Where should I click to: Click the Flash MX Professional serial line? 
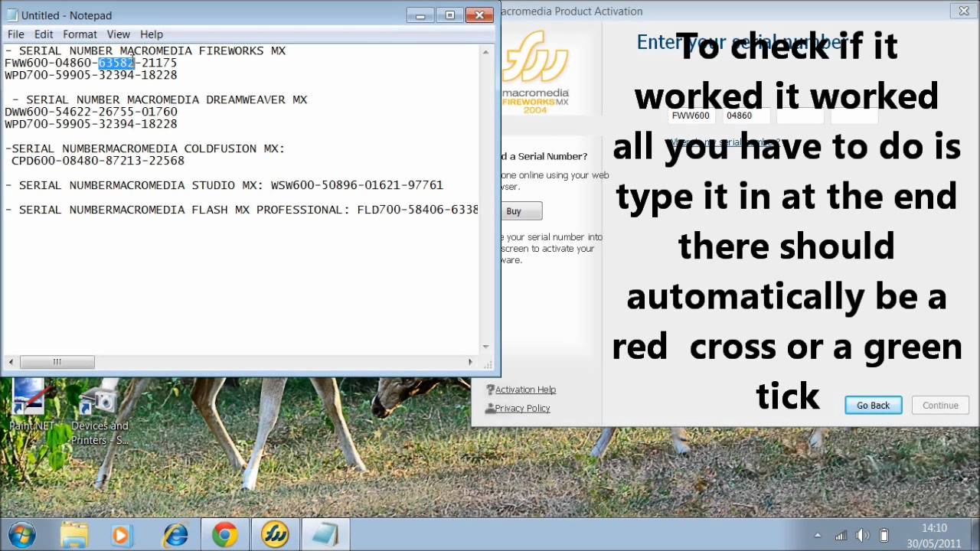242,210
